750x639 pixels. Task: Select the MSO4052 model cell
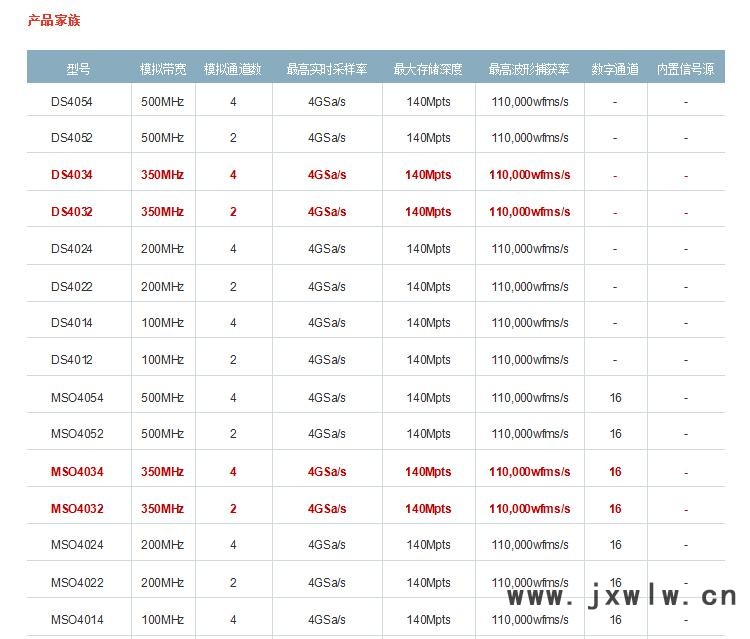point(77,434)
